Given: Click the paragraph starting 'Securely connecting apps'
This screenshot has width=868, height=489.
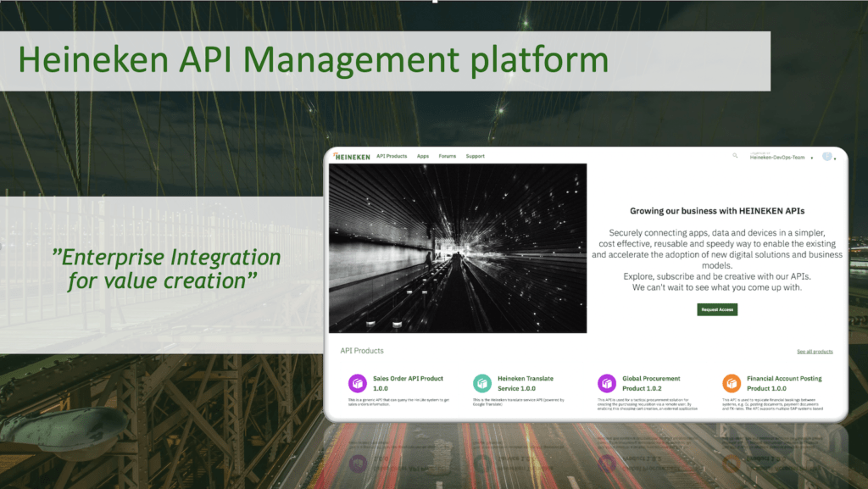Looking at the screenshot, I should (717, 260).
